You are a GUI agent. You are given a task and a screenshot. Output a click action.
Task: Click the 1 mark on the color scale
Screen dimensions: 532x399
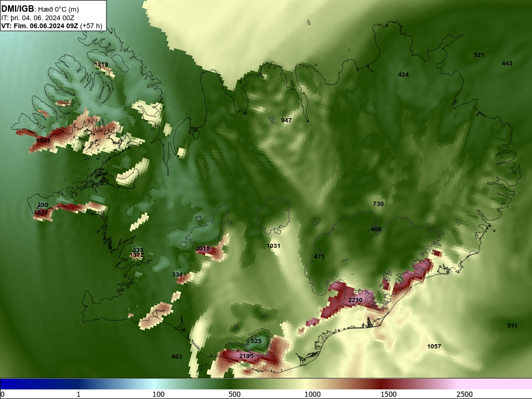tap(78, 394)
